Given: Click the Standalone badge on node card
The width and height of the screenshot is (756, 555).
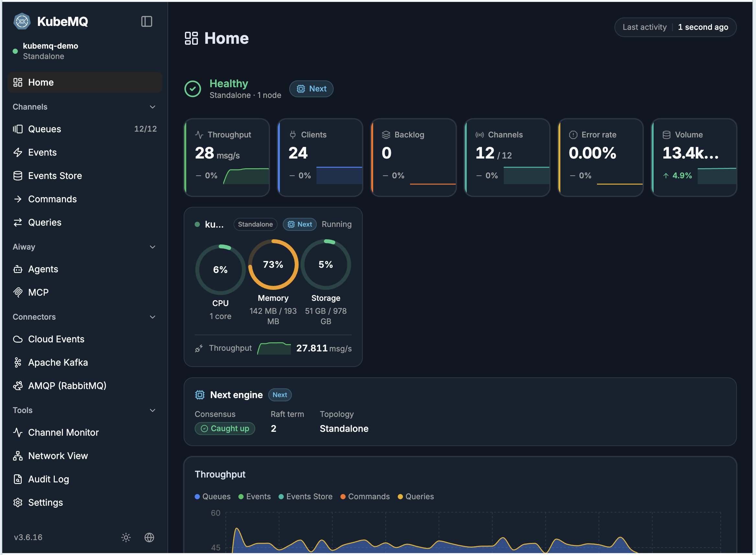Looking at the screenshot, I should tap(256, 224).
